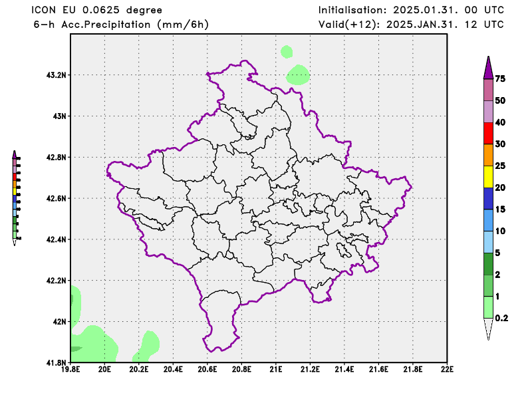The image size is (532, 411).
Task: Click the purple arrow above 75 on legend
Action: (488, 68)
